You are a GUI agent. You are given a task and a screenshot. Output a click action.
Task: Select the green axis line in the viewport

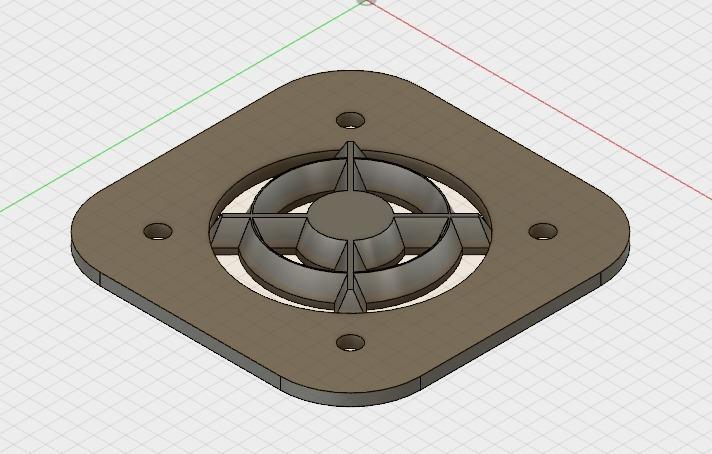click(x=182, y=109)
